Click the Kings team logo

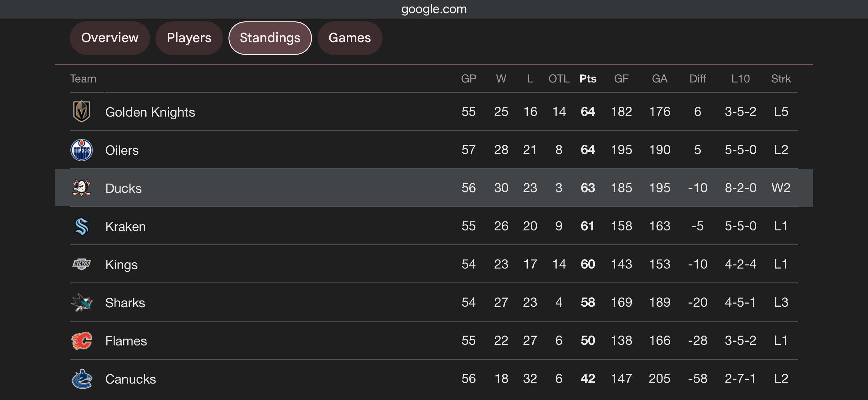click(x=82, y=264)
